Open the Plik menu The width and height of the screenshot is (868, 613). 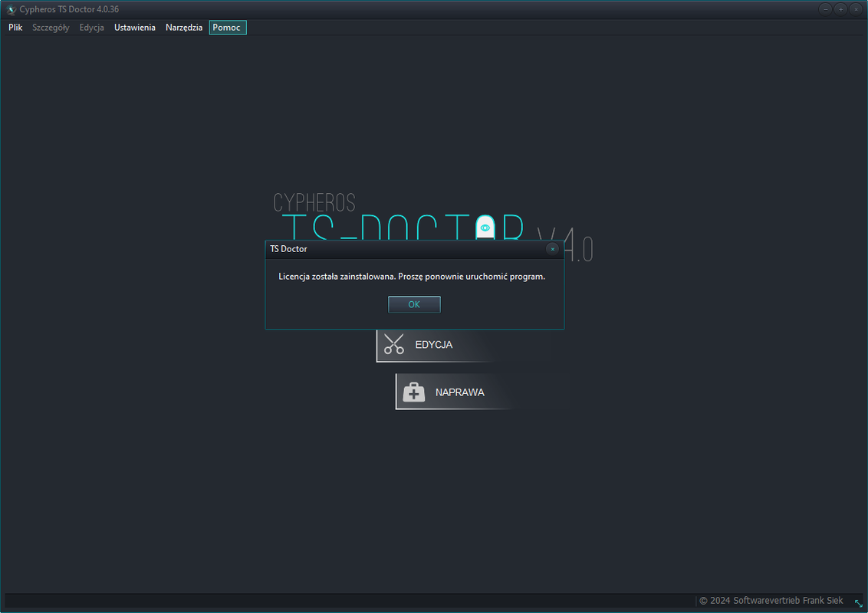pos(15,27)
